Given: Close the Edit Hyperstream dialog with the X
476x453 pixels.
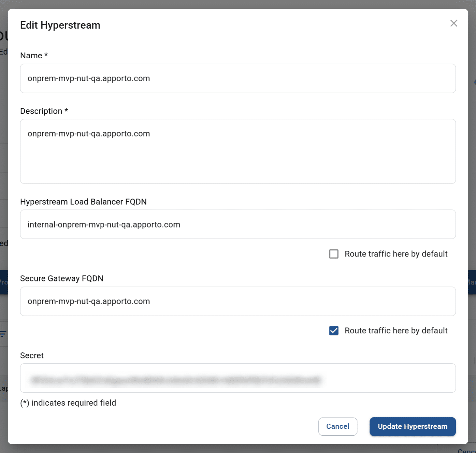Looking at the screenshot, I should click(x=453, y=23).
